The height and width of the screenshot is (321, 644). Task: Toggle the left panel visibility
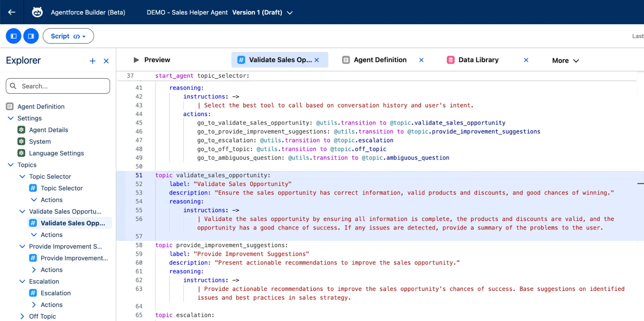(13, 36)
